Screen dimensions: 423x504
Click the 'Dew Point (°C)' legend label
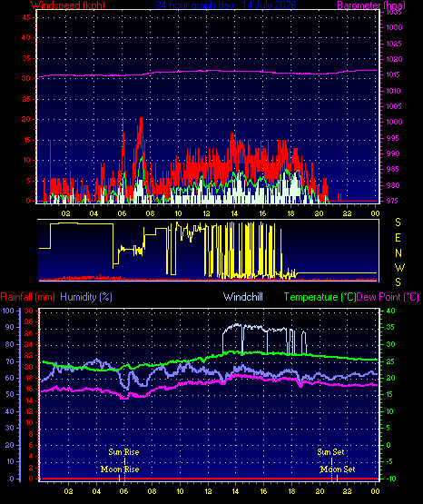click(388, 297)
